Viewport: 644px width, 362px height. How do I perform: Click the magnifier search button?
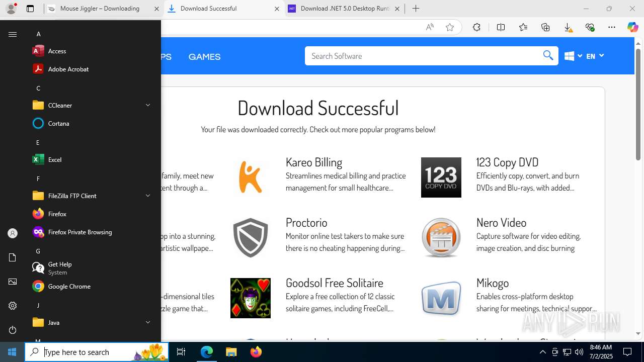pyautogui.click(x=548, y=55)
